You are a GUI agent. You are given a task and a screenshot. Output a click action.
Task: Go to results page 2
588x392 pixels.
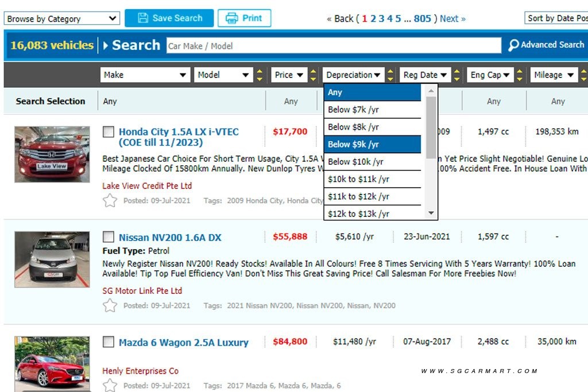pyautogui.click(x=373, y=18)
